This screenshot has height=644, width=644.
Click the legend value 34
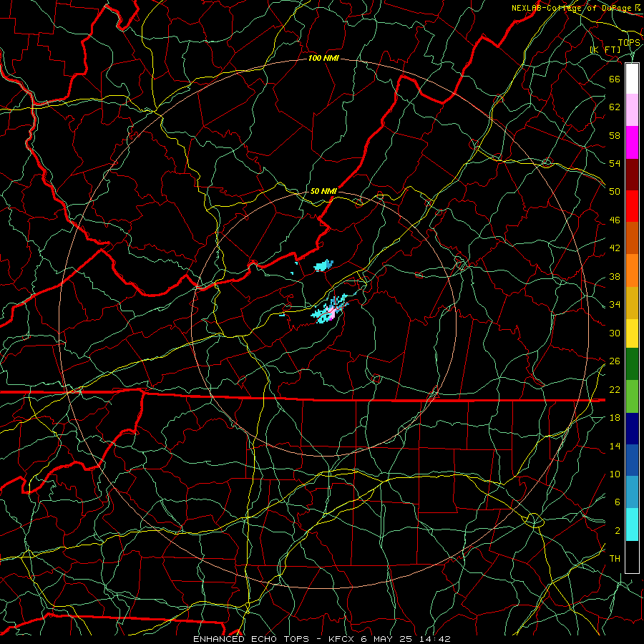(615, 304)
